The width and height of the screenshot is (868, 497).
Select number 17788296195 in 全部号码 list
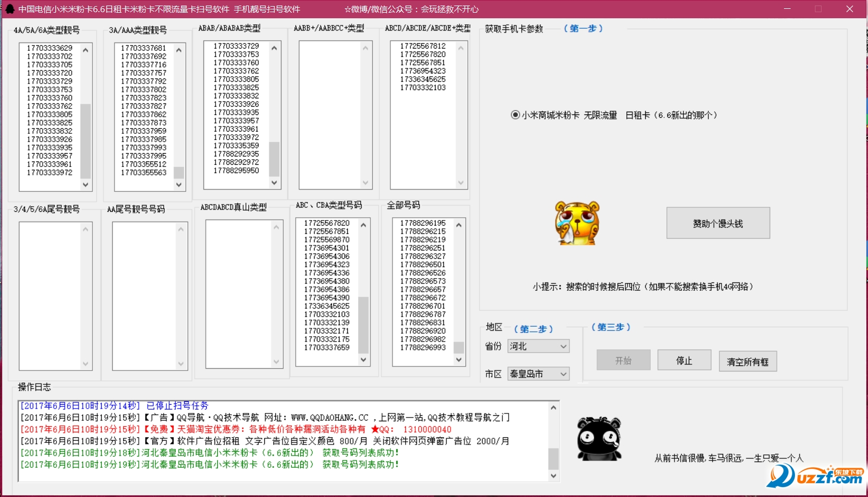click(423, 223)
